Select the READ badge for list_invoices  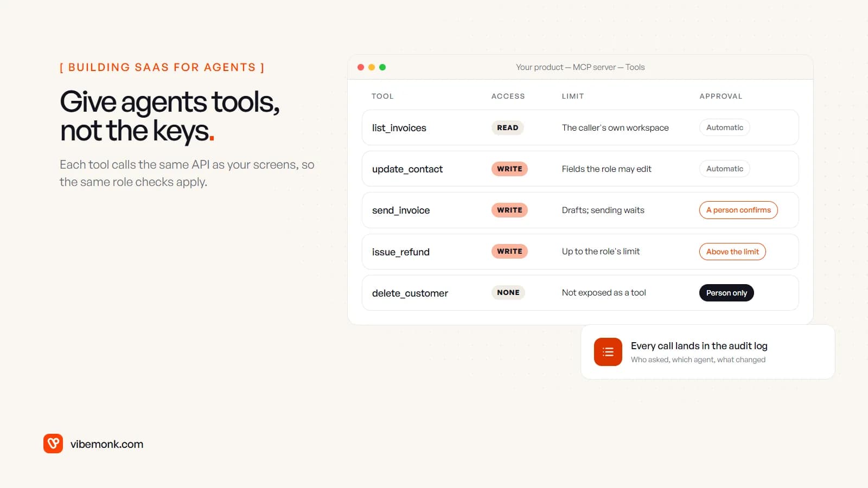point(508,127)
